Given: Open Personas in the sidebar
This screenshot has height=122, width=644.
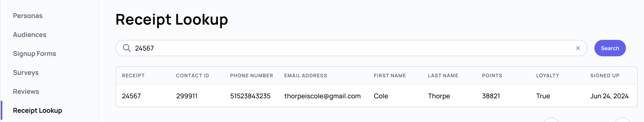Looking at the screenshot, I should tap(28, 16).
